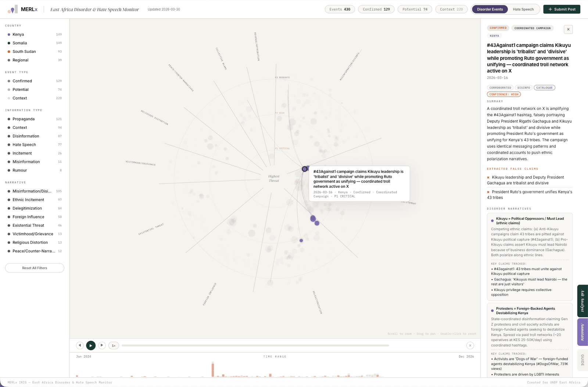Open the Kikuyu = Political Oppressors narrative card
Image resolution: width=588 pixels, height=387 pixels.
[530, 257]
